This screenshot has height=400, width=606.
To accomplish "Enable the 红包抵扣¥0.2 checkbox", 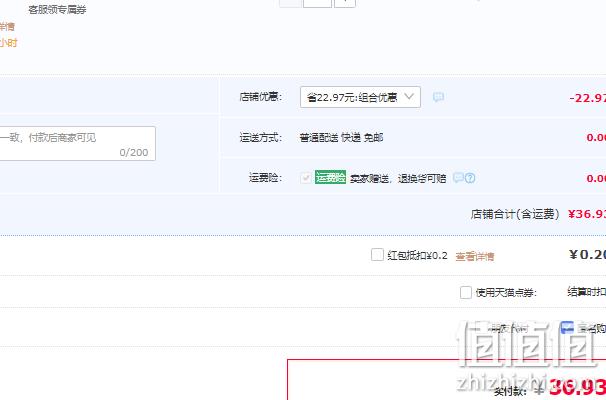I will 377,255.
